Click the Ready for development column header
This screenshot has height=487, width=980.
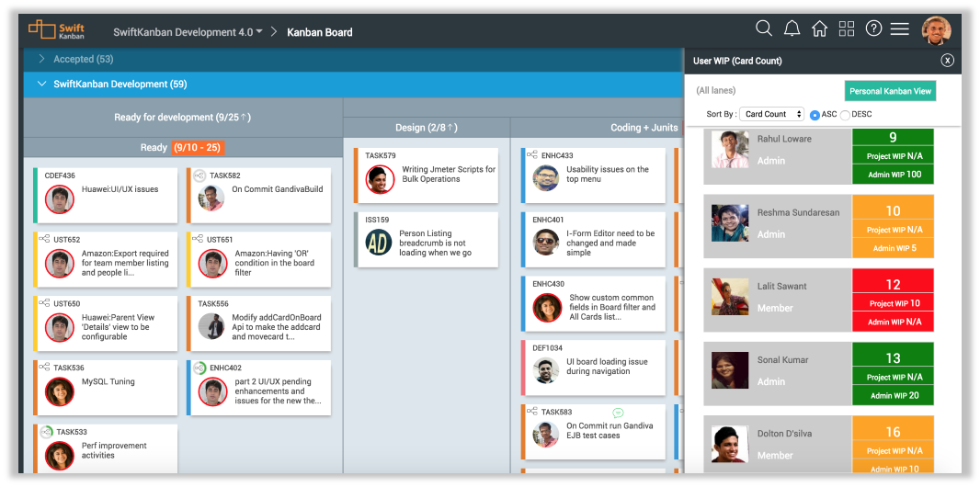pyautogui.click(x=183, y=118)
